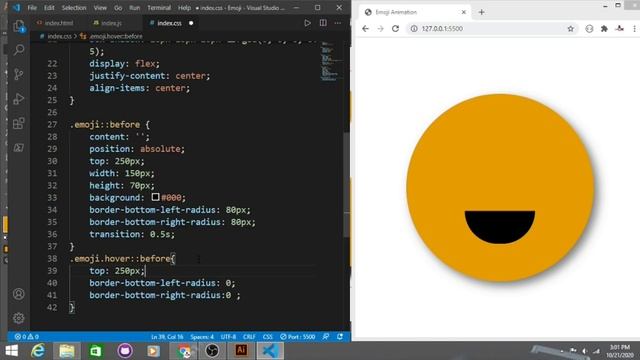Viewport: 640px width, 360px height.
Task: Open OBS Studio from the taskbar
Action: [x=212, y=351]
